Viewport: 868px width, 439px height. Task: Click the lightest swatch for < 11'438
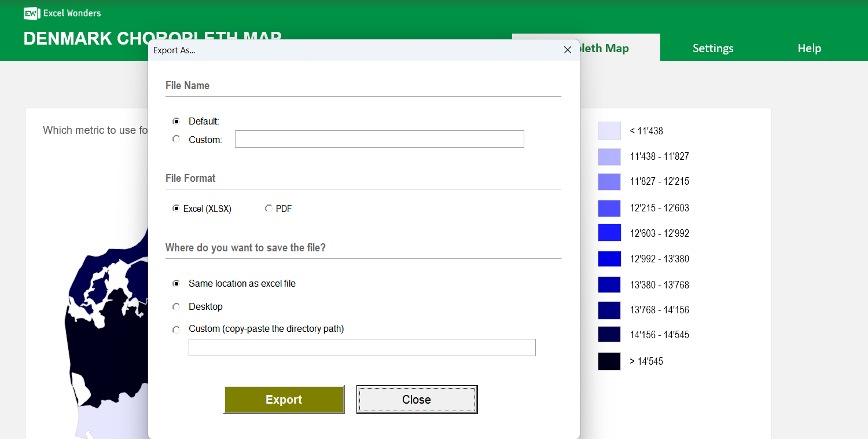(x=609, y=131)
